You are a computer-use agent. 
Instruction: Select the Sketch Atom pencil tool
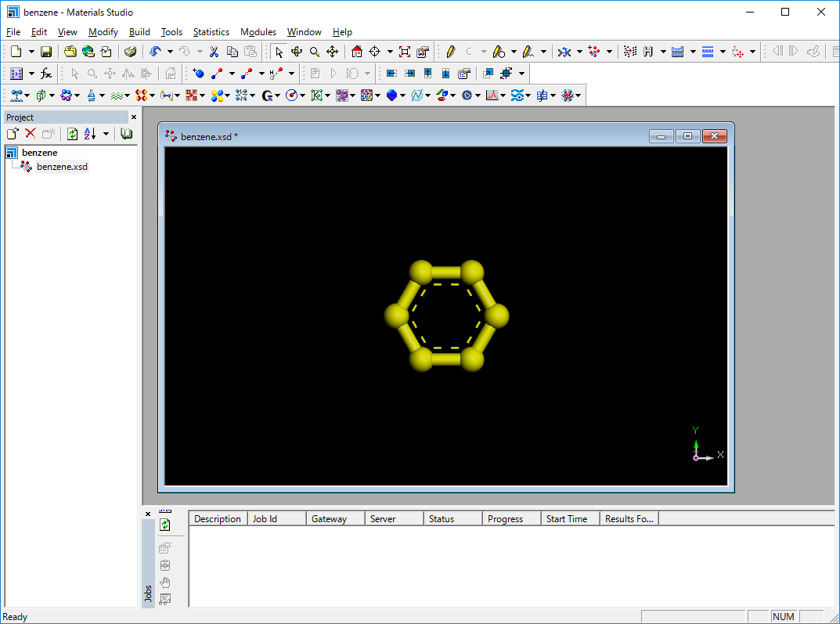[x=450, y=52]
